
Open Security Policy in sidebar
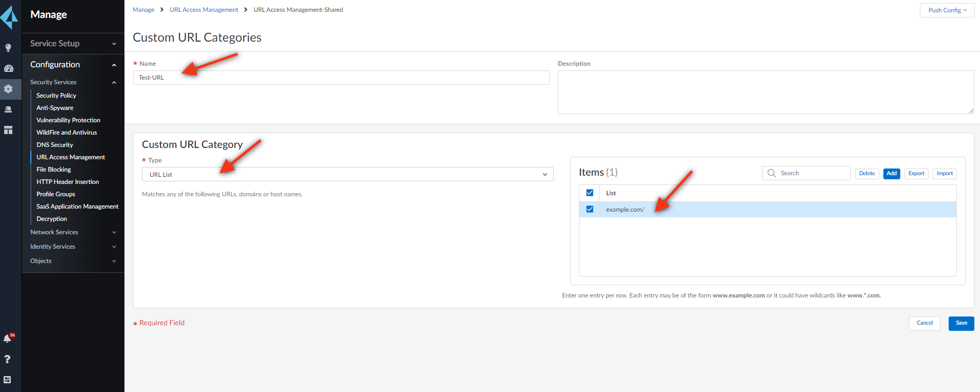tap(56, 96)
